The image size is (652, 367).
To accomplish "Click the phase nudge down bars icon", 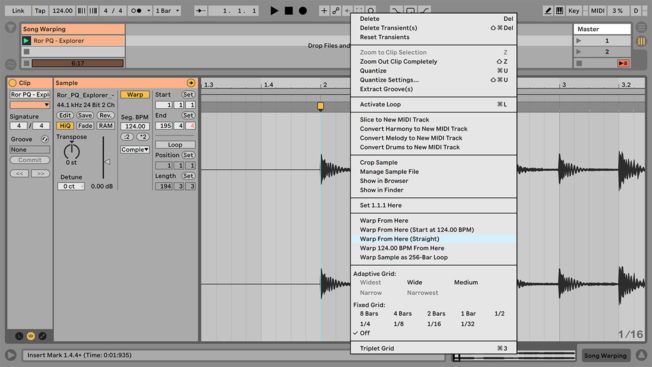I will click(x=82, y=11).
